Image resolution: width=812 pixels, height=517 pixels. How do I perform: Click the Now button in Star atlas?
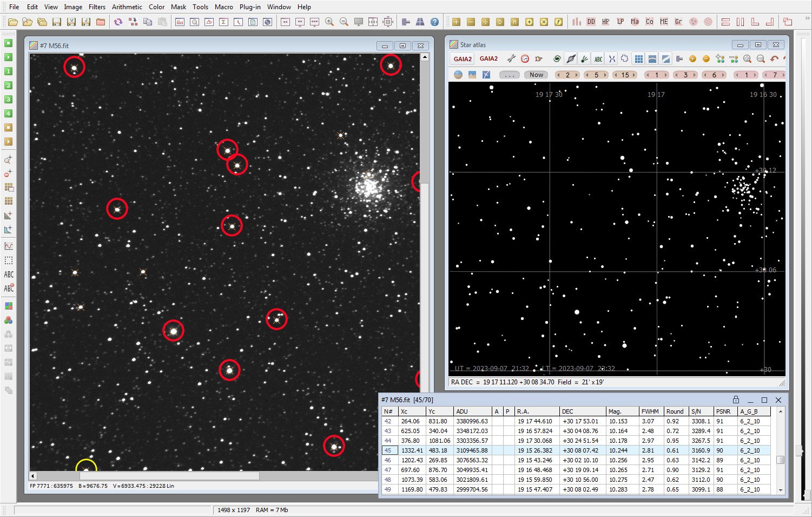(536, 75)
